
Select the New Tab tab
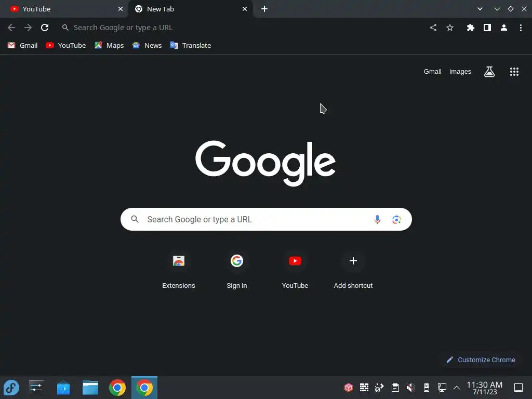point(190,9)
